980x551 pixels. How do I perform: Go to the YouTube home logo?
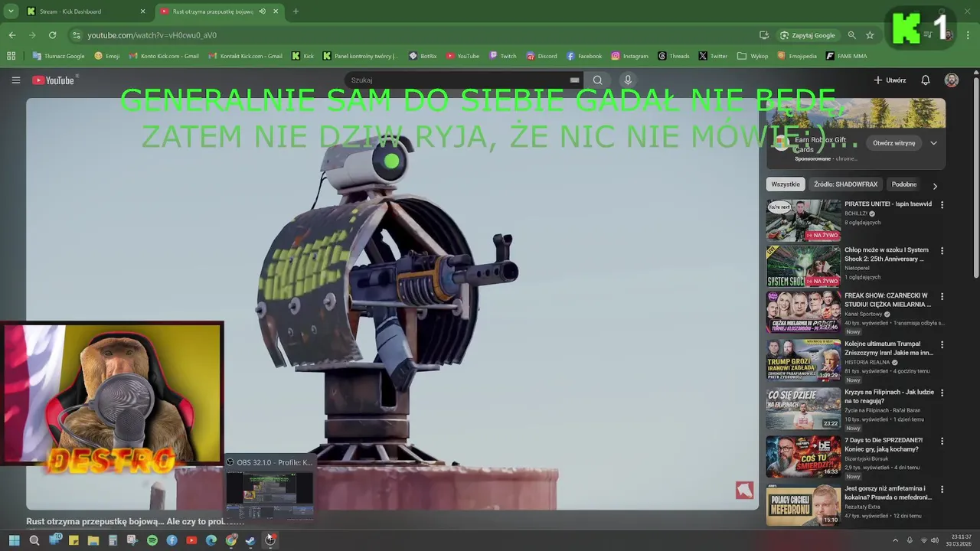coord(54,80)
